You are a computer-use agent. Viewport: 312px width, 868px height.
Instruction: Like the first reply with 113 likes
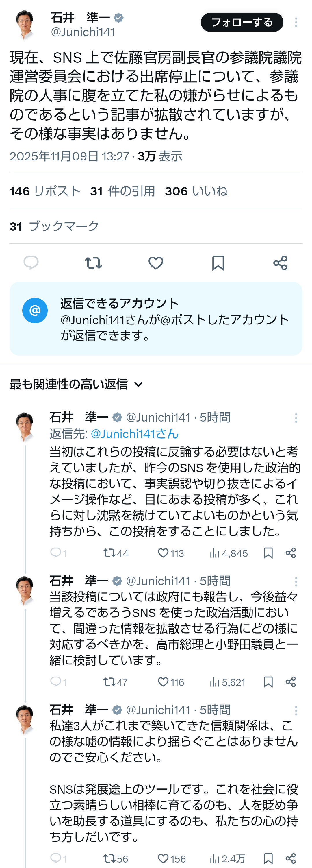pos(164,553)
